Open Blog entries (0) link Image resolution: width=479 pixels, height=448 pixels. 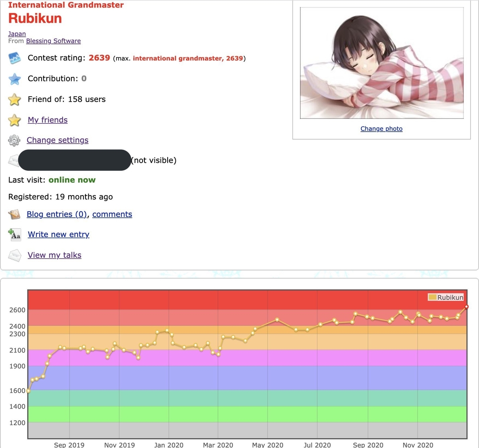[57, 215]
